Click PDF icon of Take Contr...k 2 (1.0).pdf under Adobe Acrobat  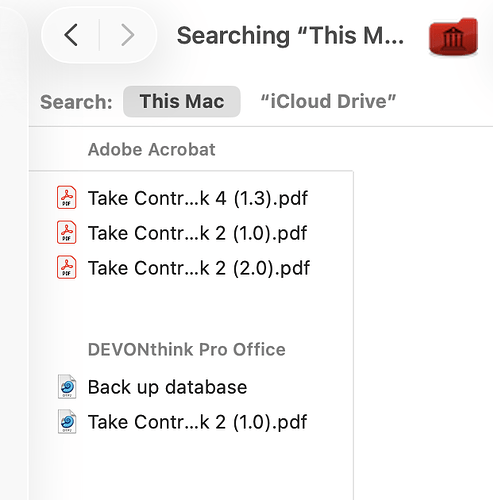click(x=67, y=232)
